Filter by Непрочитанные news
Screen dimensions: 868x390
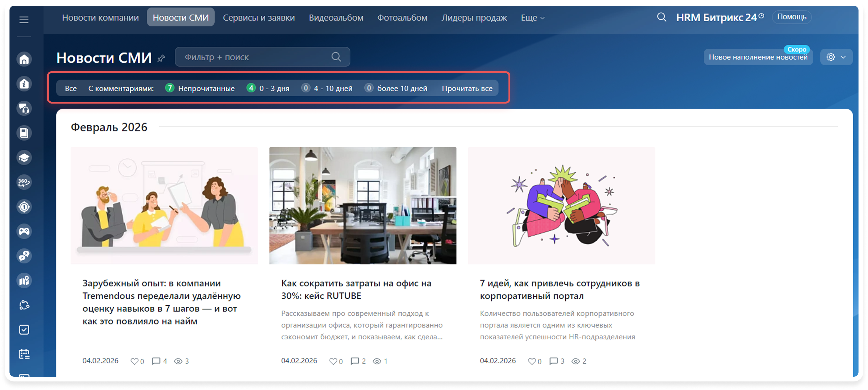point(206,88)
